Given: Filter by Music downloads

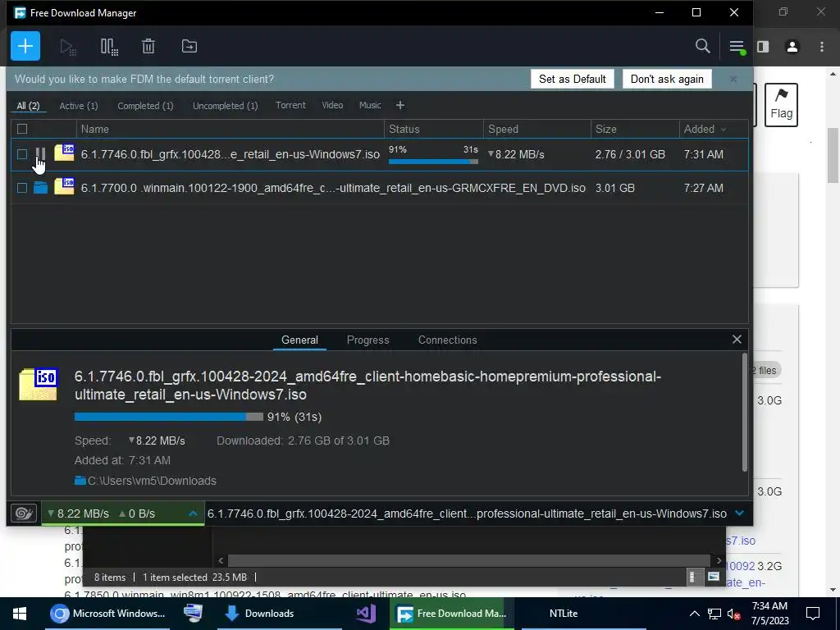Looking at the screenshot, I should (x=370, y=105).
